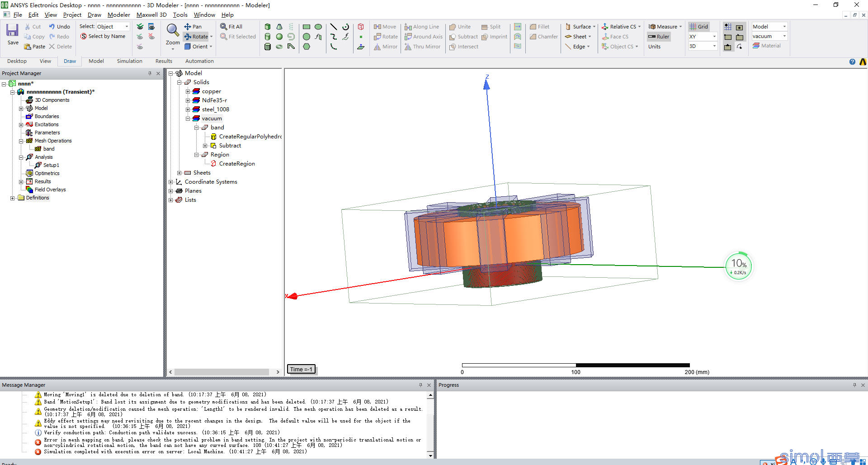This screenshot has height=465, width=868.
Task: Open the Maxwell 3D menu
Action: [x=151, y=15]
